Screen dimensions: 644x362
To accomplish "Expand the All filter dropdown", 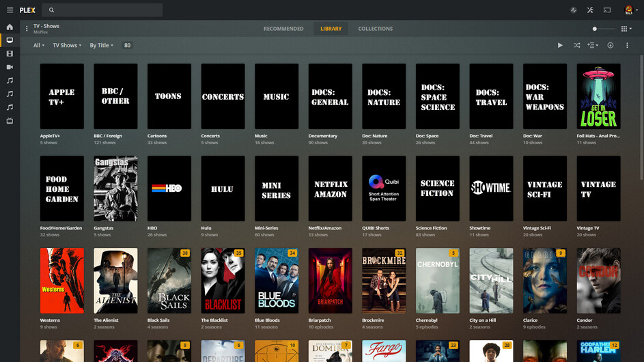I will coord(39,45).
